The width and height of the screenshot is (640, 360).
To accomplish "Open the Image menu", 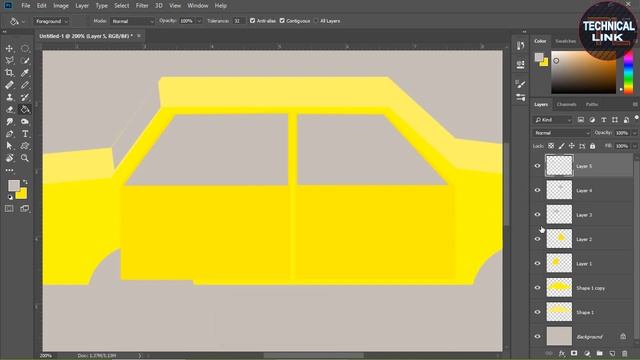I will point(61,6).
